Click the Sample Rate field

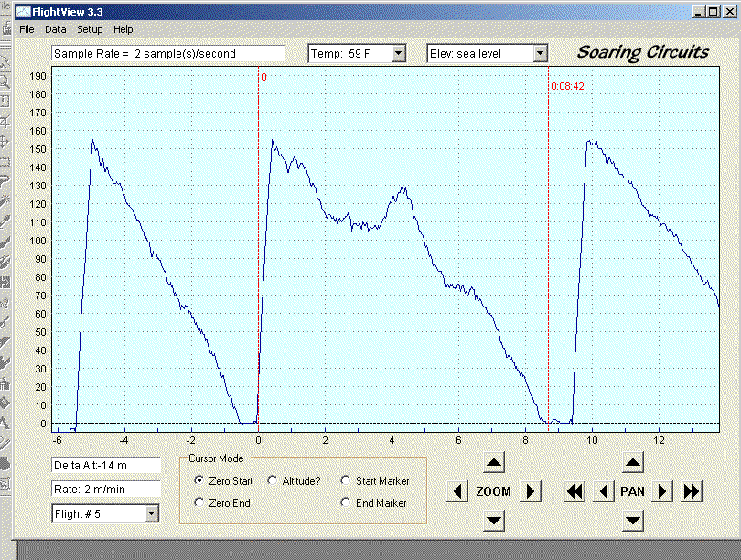168,53
